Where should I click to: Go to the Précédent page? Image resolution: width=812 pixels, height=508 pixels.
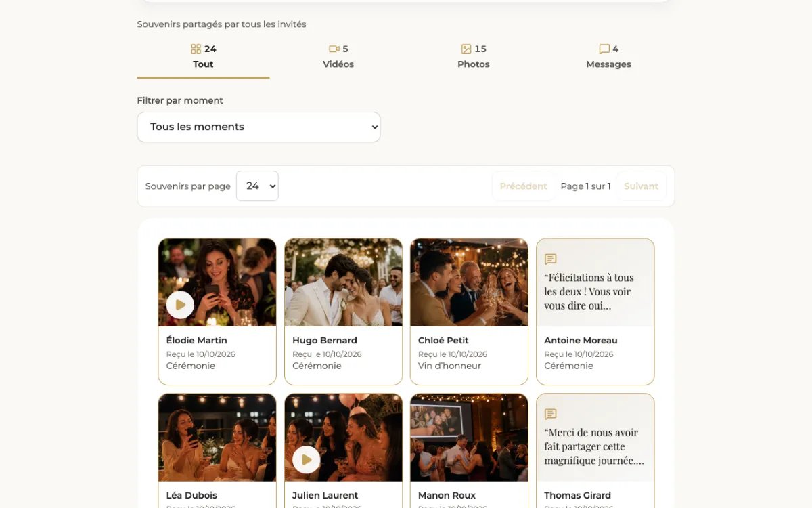[x=523, y=186]
